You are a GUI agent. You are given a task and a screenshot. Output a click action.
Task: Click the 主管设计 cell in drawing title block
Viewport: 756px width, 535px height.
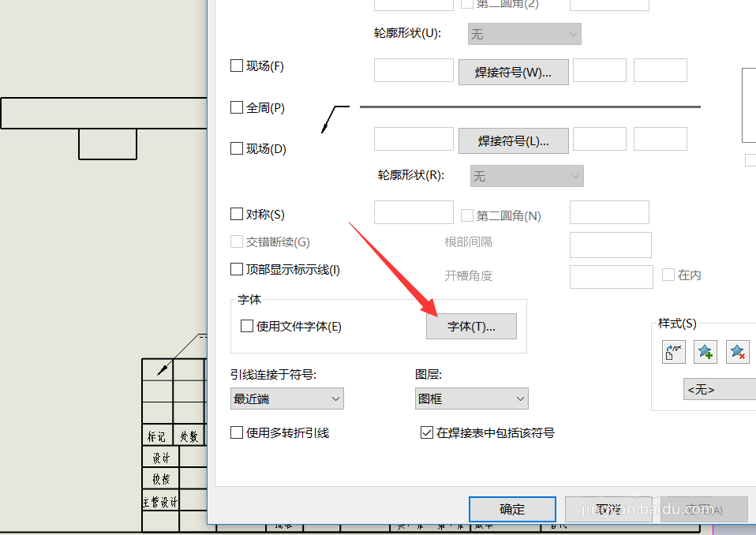160,501
